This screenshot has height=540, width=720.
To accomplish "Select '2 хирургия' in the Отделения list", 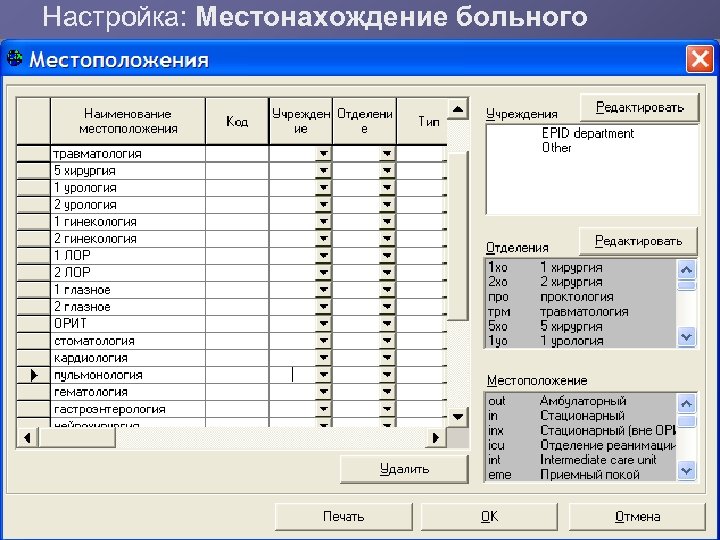I will point(581,282).
